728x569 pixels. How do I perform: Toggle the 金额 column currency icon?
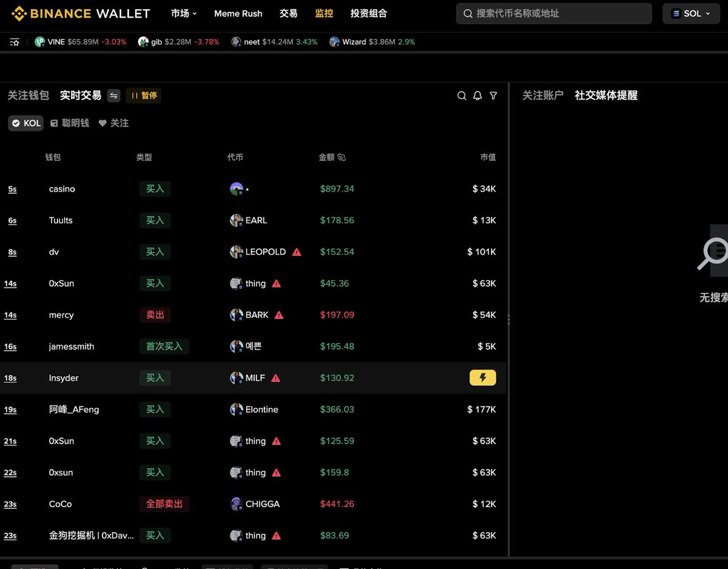point(342,157)
